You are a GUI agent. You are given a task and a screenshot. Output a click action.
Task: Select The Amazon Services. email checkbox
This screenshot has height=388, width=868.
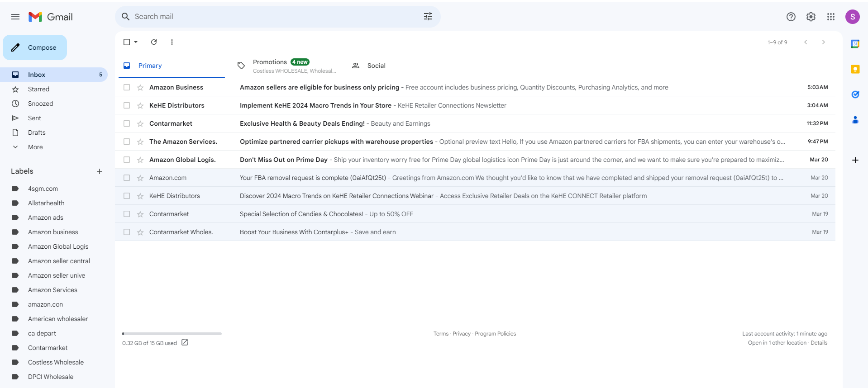(x=127, y=142)
